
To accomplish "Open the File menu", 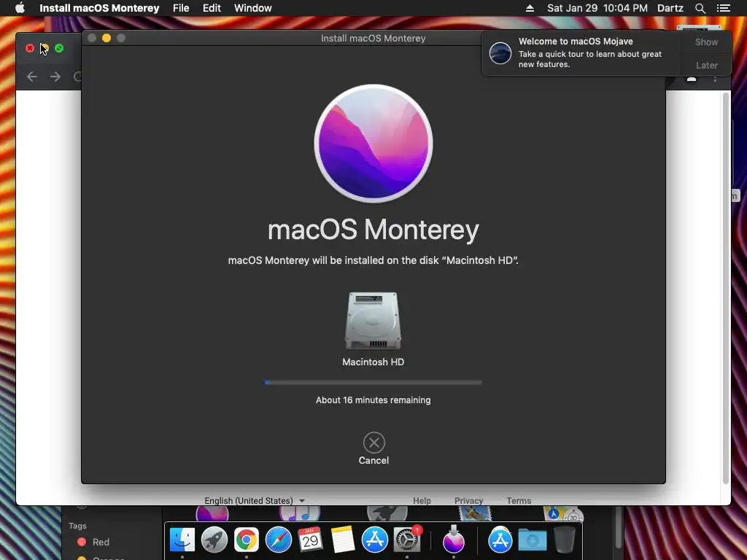I will click(181, 8).
